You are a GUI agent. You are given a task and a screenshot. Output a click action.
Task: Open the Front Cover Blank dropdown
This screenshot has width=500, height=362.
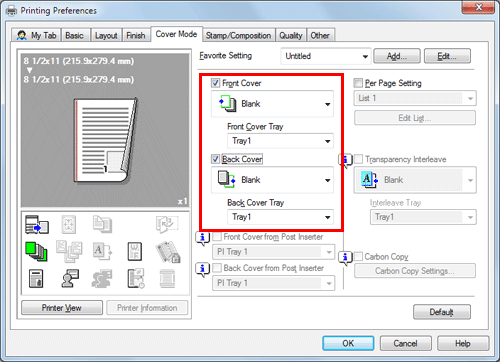[272, 104]
